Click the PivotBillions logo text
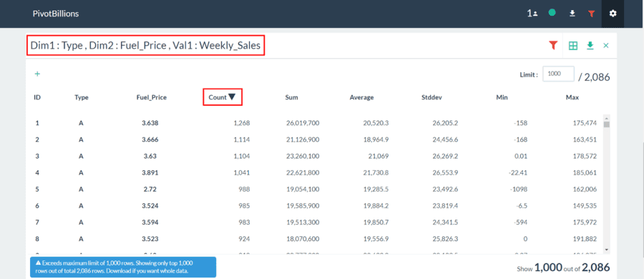 pyautogui.click(x=56, y=14)
